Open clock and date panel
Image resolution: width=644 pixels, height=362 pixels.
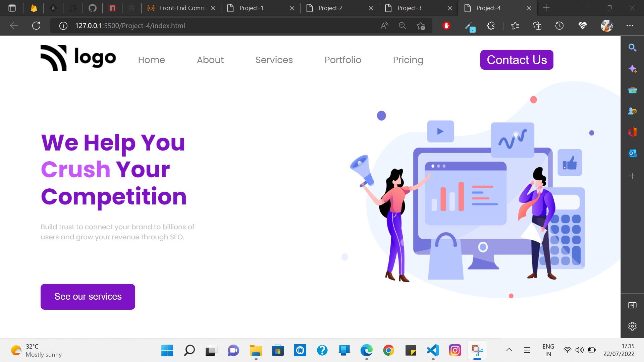(x=619, y=350)
